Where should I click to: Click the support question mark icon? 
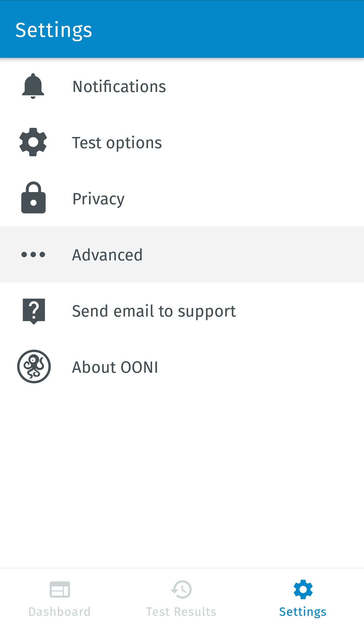click(33, 311)
